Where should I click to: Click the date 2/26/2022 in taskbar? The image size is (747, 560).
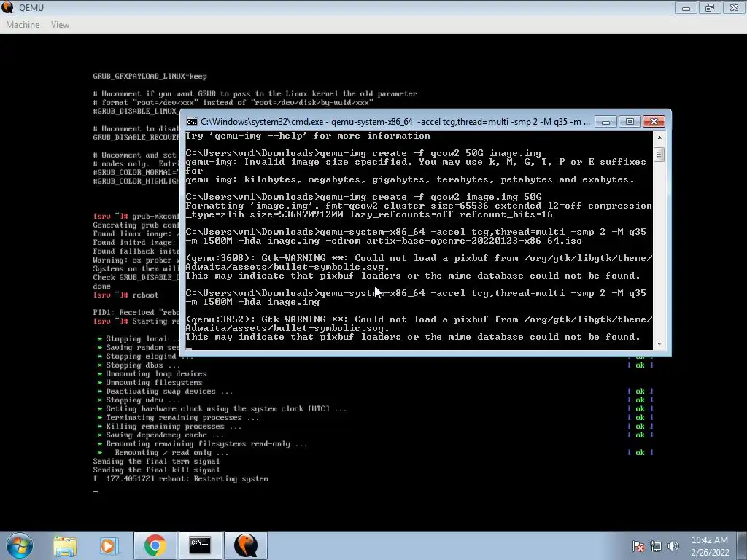[711, 553]
